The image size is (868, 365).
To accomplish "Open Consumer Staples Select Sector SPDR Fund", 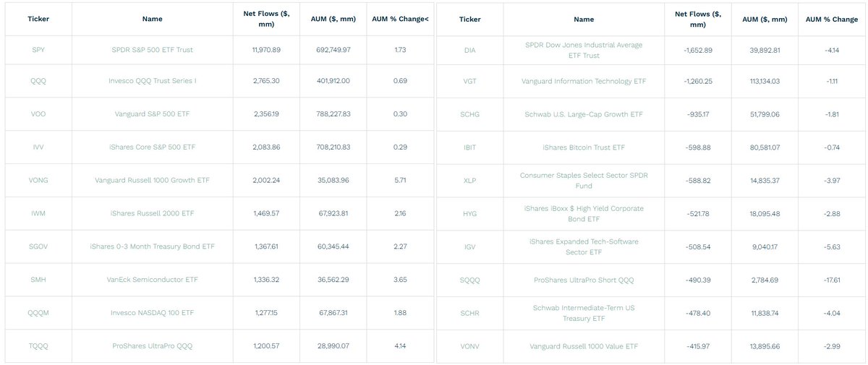I will (584, 180).
